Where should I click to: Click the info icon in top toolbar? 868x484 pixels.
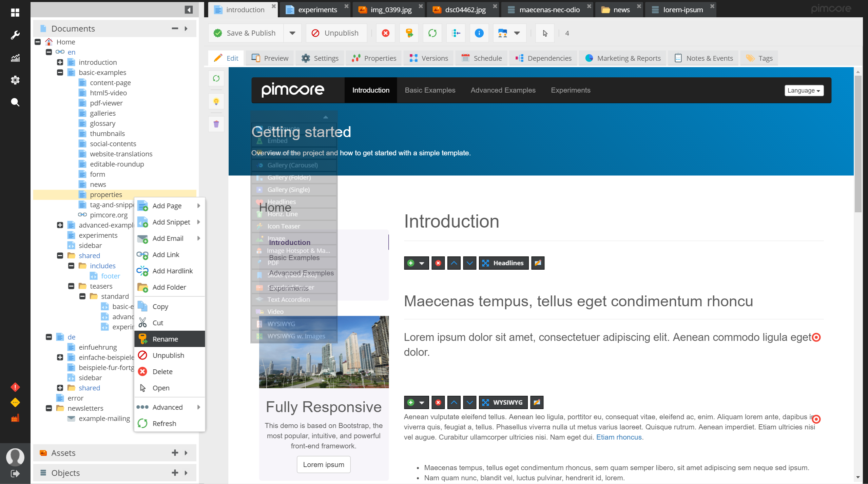tap(480, 33)
